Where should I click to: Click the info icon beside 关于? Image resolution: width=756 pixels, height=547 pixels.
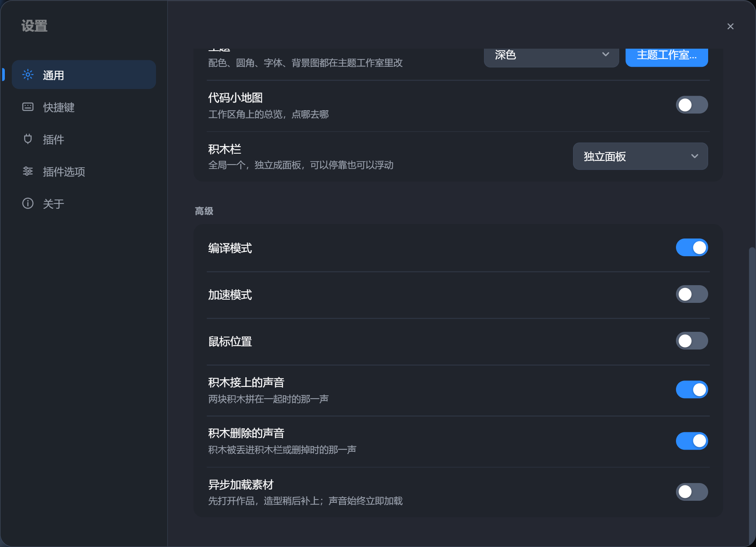(x=28, y=204)
